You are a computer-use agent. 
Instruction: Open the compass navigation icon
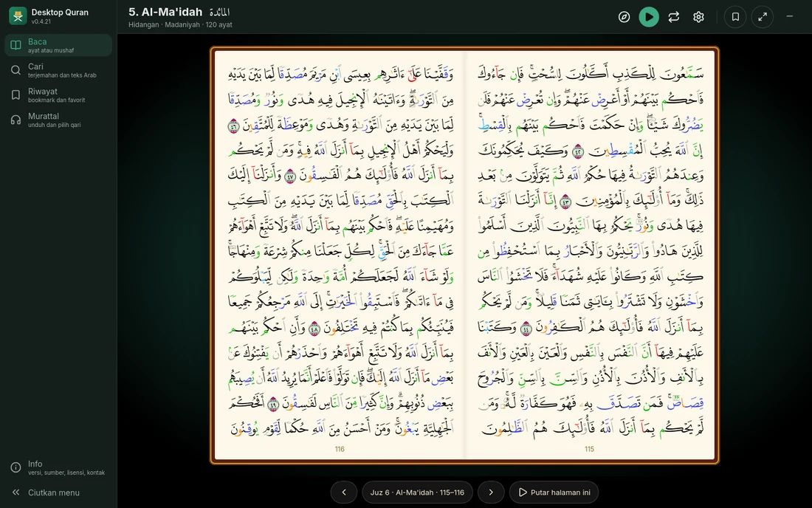[624, 17]
